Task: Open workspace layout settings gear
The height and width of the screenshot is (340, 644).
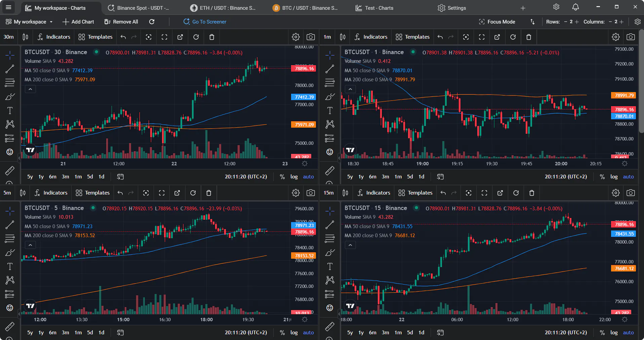Action: tap(637, 22)
